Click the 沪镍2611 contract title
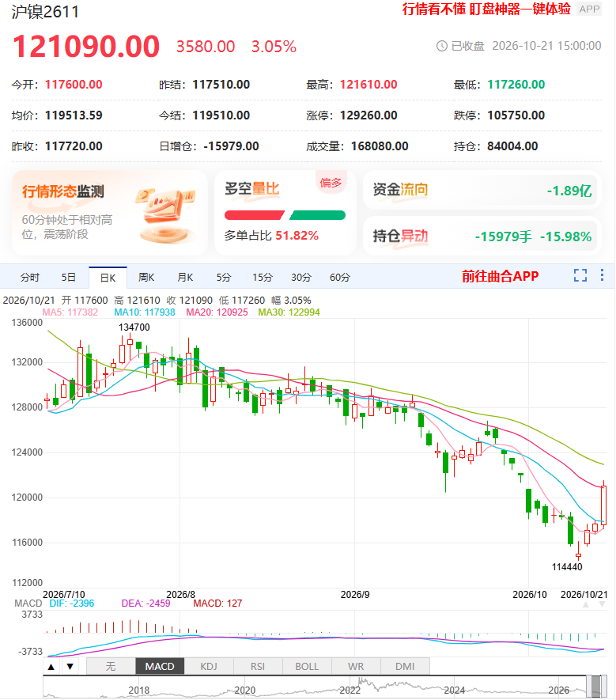Image resolution: width=616 pixels, height=700 pixels. (x=45, y=12)
